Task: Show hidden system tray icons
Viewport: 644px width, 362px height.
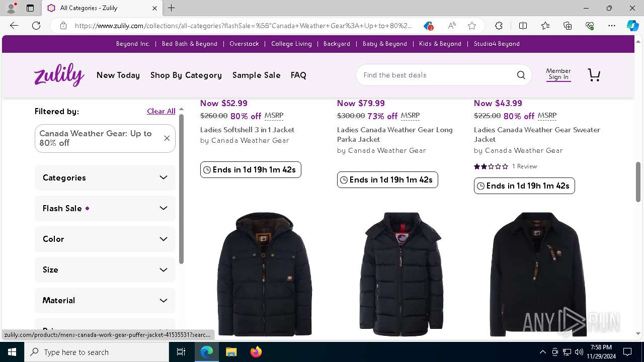Action: [x=542, y=352]
